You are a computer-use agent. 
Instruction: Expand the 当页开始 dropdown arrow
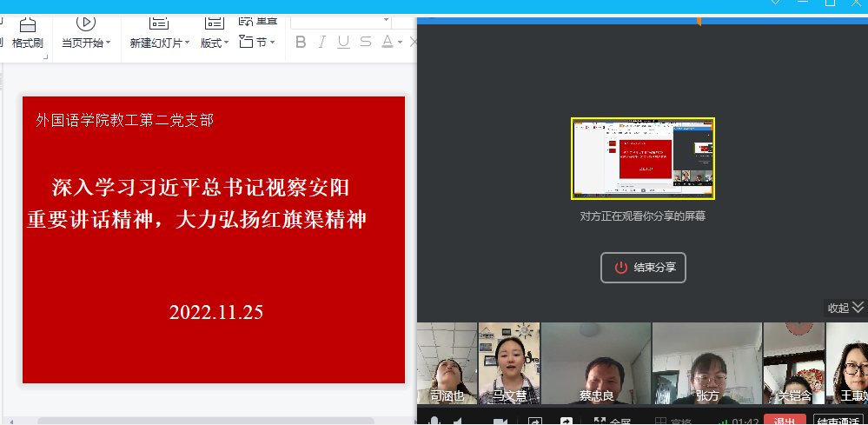coord(108,43)
